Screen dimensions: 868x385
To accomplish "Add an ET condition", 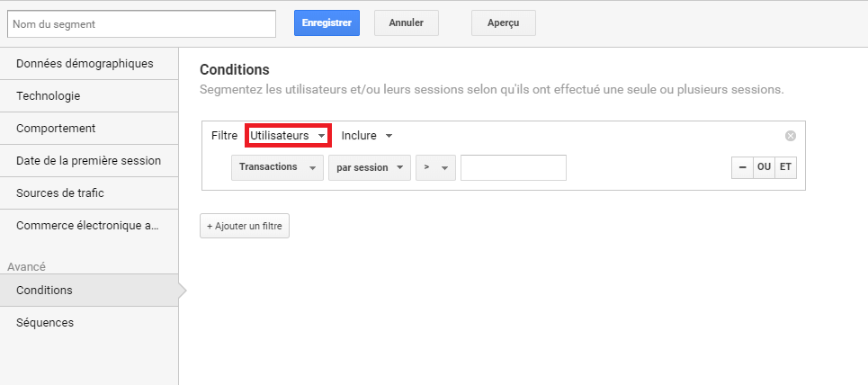I will (785, 167).
